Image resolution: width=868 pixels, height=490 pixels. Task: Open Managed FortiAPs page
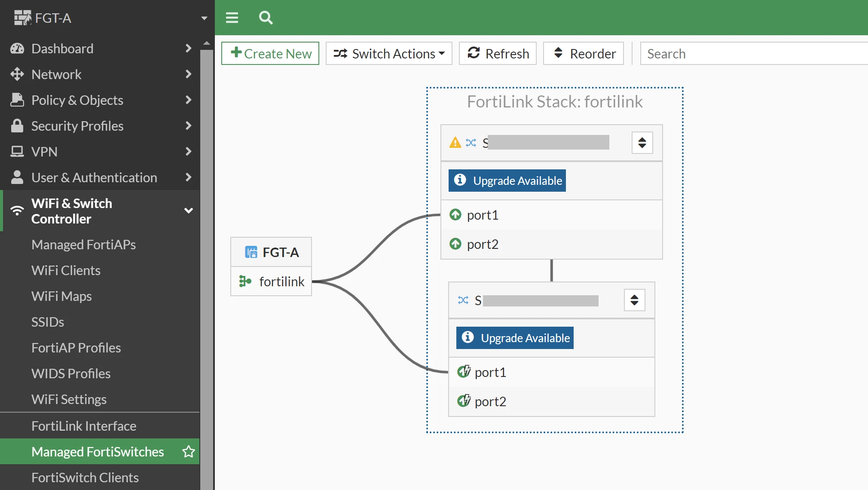[x=83, y=245]
